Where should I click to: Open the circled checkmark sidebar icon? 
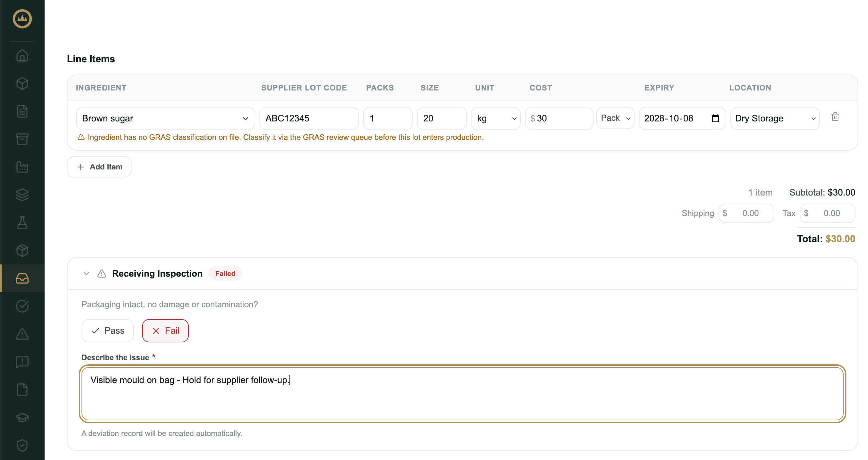22,306
